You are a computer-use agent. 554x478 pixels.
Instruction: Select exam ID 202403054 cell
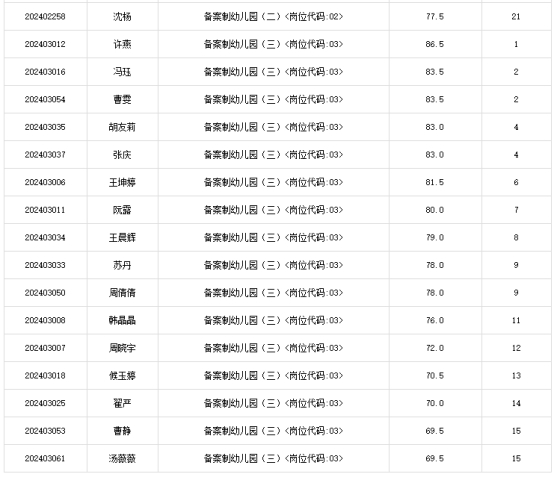tap(45, 99)
